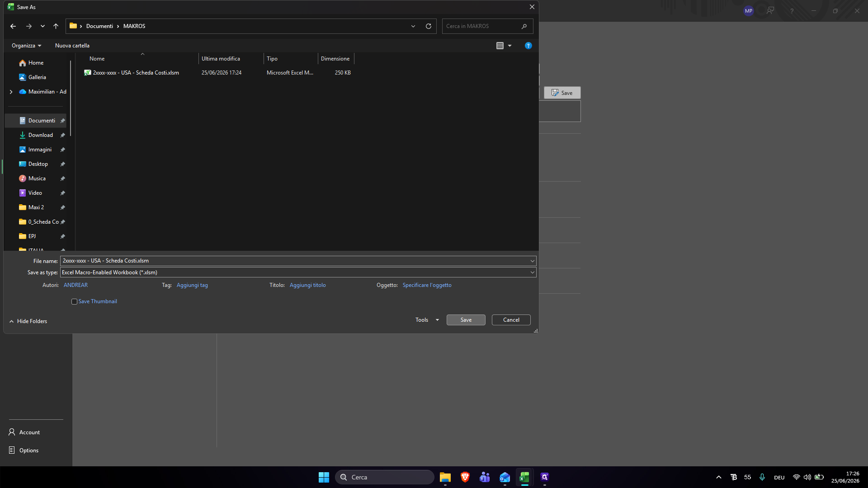Refresh the MAKROS folder listing
The height and width of the screenshot is (488, 868).
(x=429, y=26)
